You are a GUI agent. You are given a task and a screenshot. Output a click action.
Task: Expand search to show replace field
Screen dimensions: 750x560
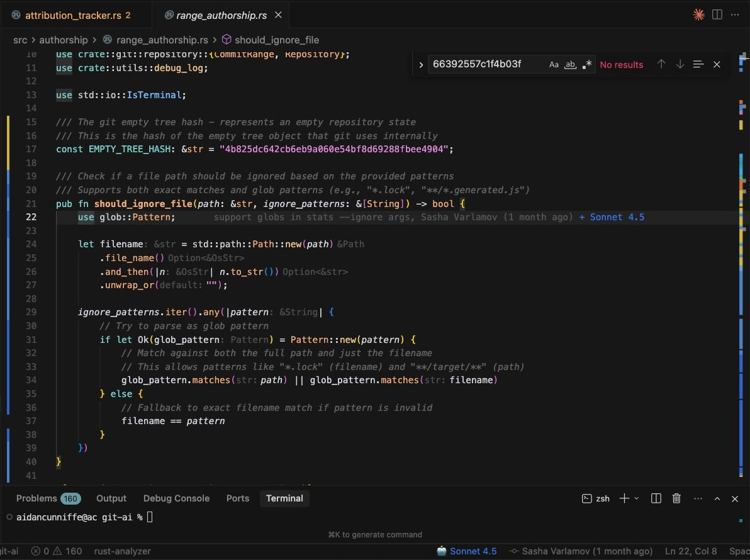tap(420, 64)
